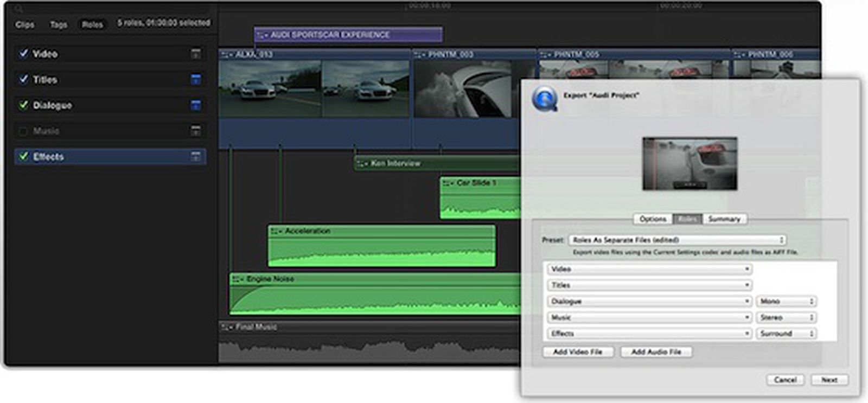Image resolution: width=868 pixels, height=403 pixels.
Task: Click Cancel in the Export dialog
Action: 786,380
